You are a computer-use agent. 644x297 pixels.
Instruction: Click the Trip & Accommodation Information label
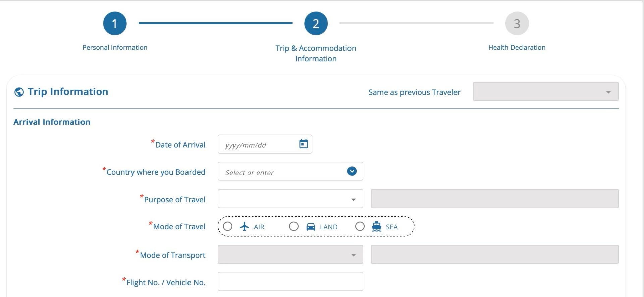[316, 53]
